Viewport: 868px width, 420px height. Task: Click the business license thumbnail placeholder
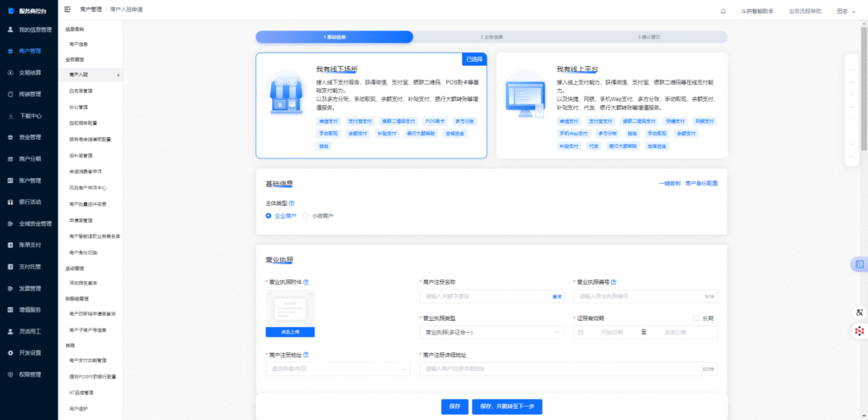[x=290, y=308]
